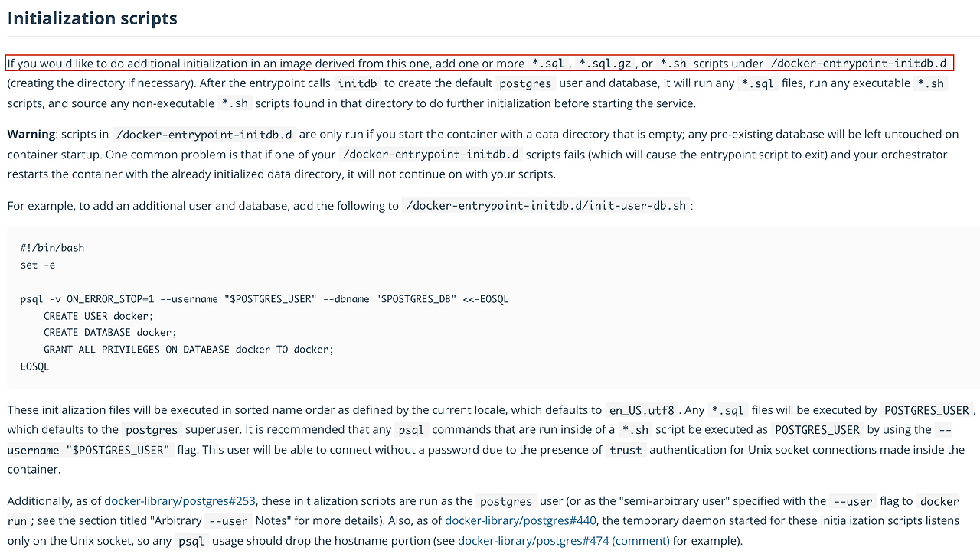The height and width of the screenshot is (557, 980).
Task: Select the /docker-entrypoint-initdb.d inline code span
Action: tap(859, 64)
